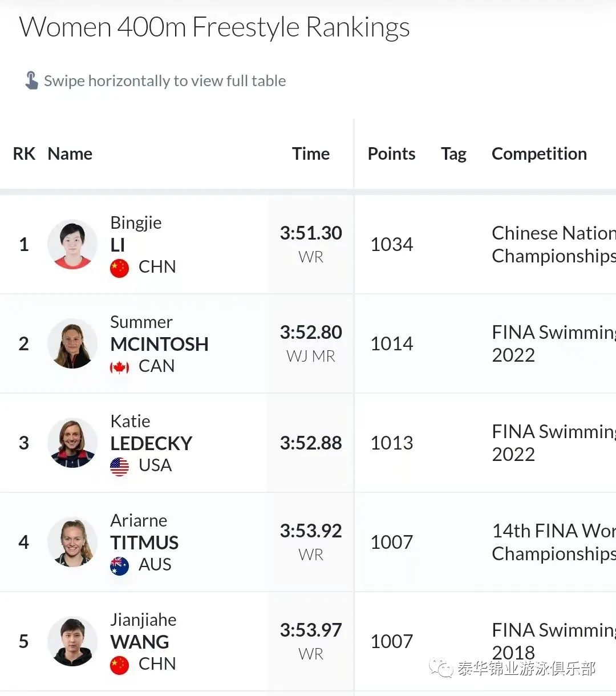Viewport: 616px width, 696px height.
Task: Click the 3:51.30 WR time entry
Action: click(x=311, y=244)
